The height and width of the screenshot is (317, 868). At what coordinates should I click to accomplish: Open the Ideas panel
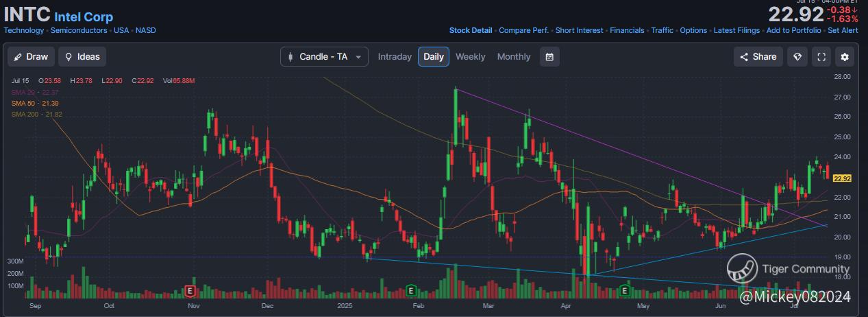pos(82,57)
